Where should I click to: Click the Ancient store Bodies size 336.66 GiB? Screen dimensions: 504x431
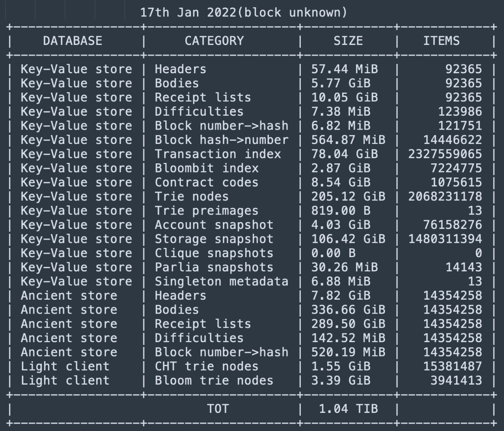point(348,310)
